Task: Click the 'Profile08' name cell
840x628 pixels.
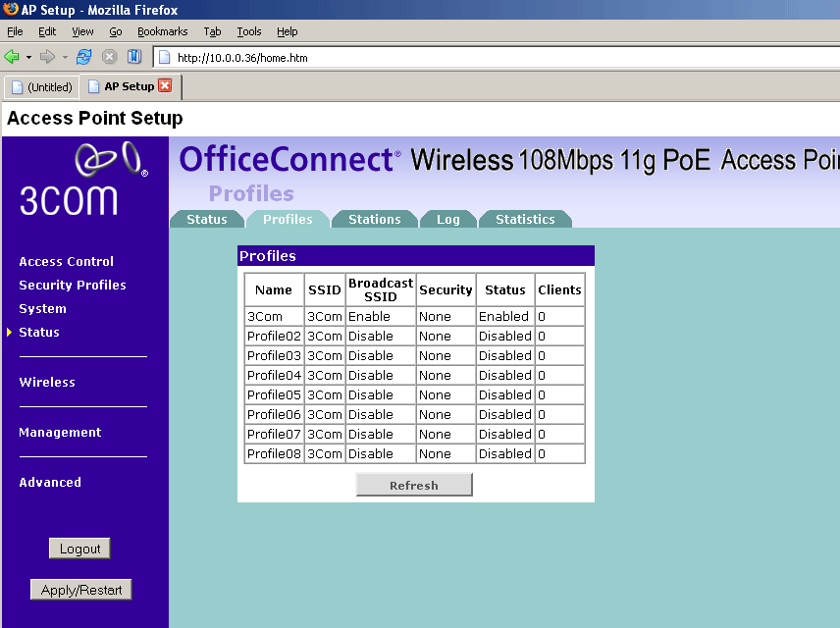Action: [x=275, y=454]
